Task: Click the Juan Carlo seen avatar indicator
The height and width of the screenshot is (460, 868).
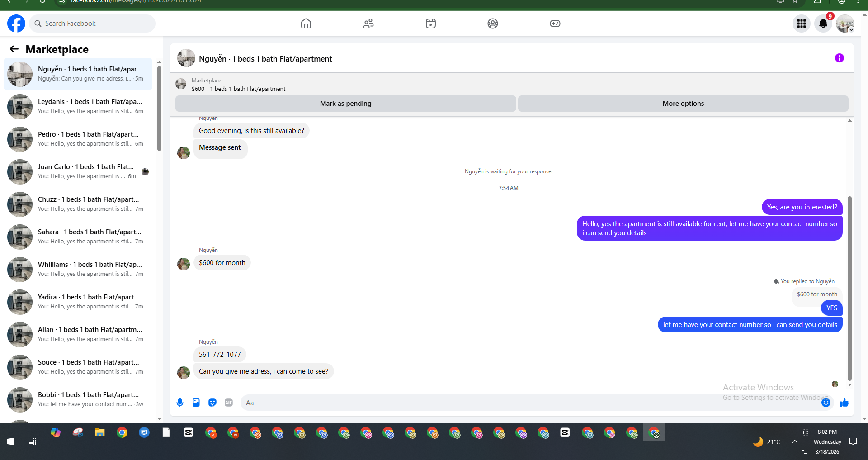Action: click(x=145, y=172)
